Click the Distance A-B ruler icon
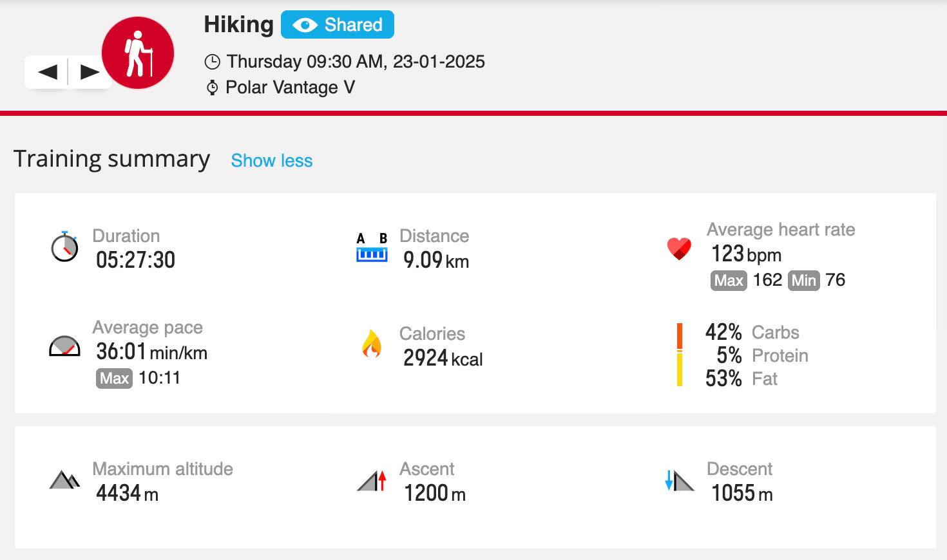This screenshot has height=560, width=947. [372, 248]
